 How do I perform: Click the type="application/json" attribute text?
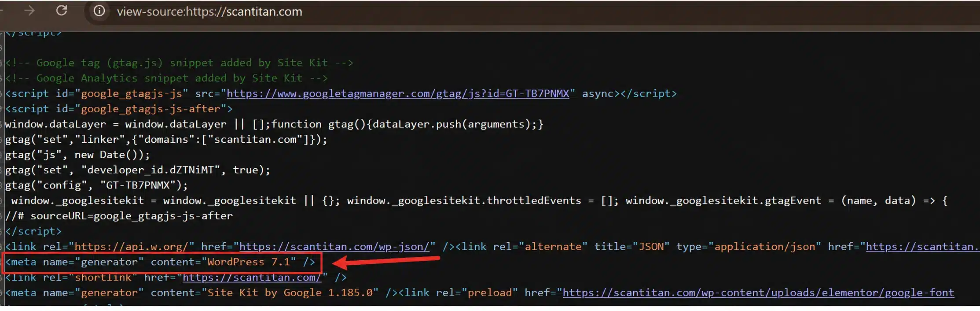(x=749, y=247)
